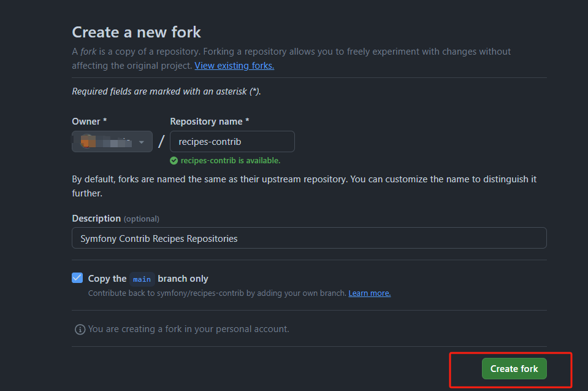This screenshot has height=391, width=588.
Task: Follow the "Learn more" link
Action: (369, 293)
